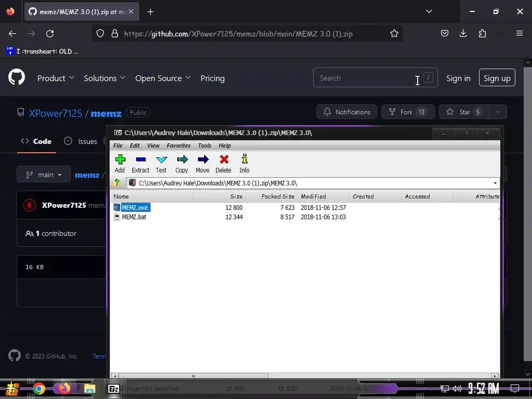Image resolution: width=532 pixels, height=399 pixels.
Task: Click the Sign up button
Action: (497, 78)
